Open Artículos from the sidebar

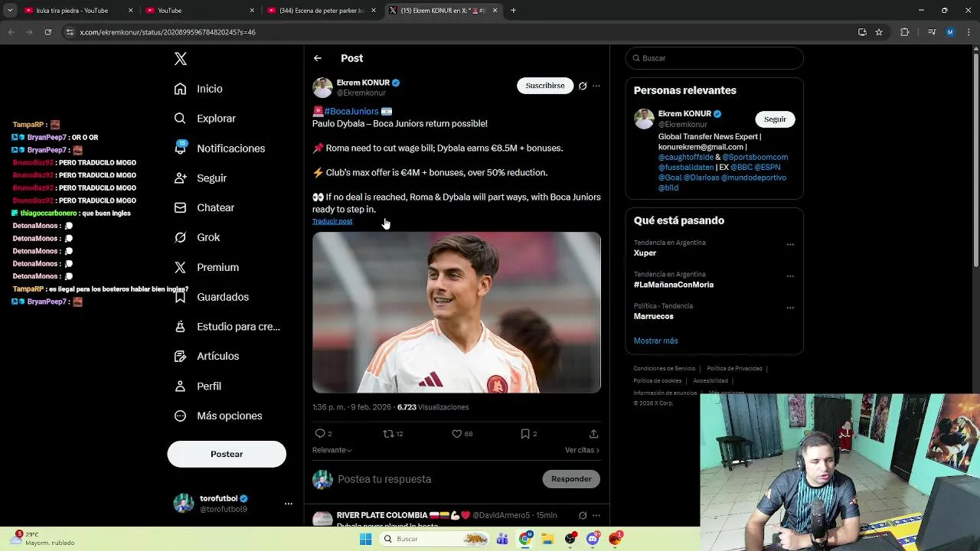(206, 356)
